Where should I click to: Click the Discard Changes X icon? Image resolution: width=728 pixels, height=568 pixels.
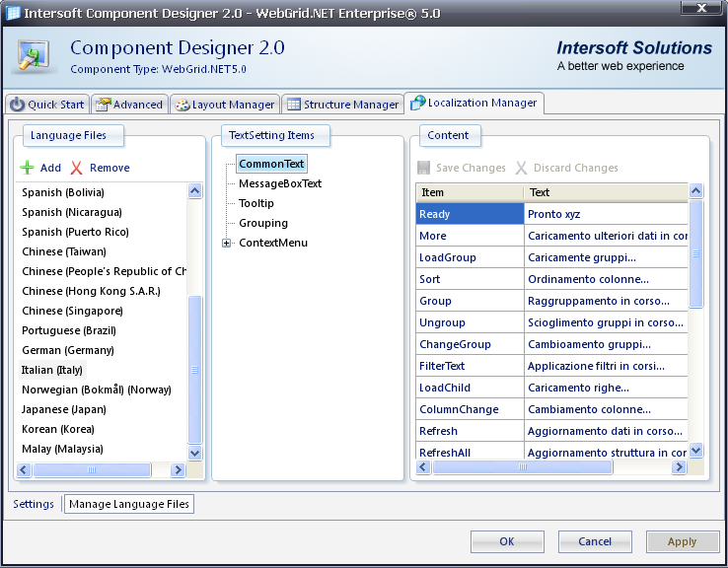[x=522, y=168]
